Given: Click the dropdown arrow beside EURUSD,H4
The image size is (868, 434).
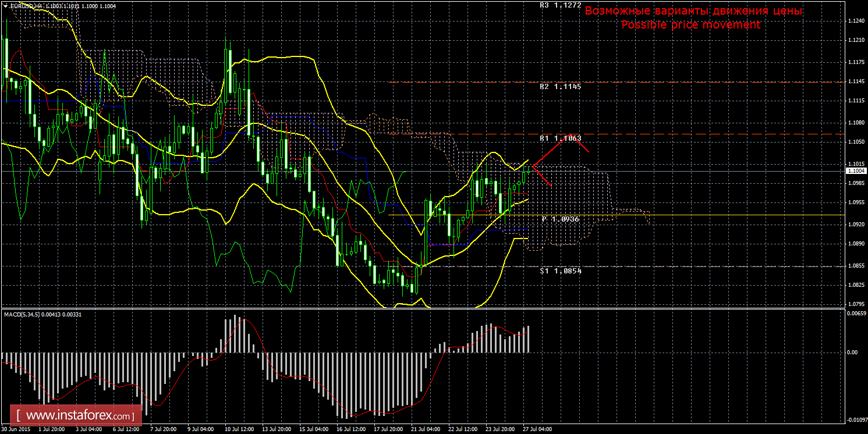Looking at the screenshot, I should (x=5, y=5).
